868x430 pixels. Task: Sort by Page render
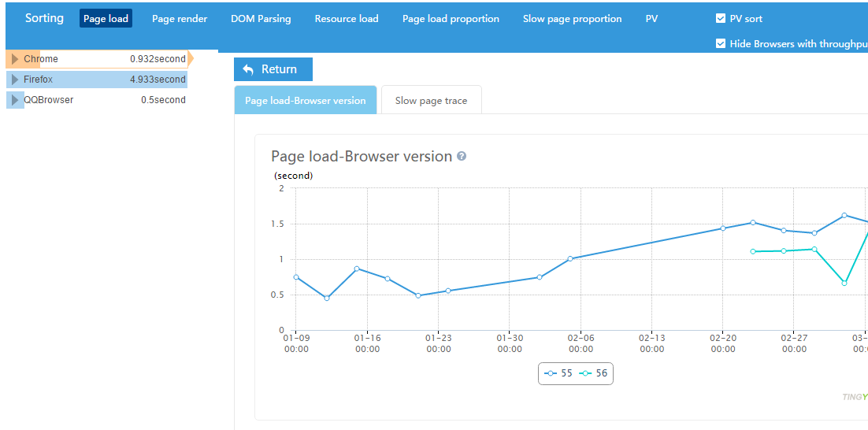(180, 19)
